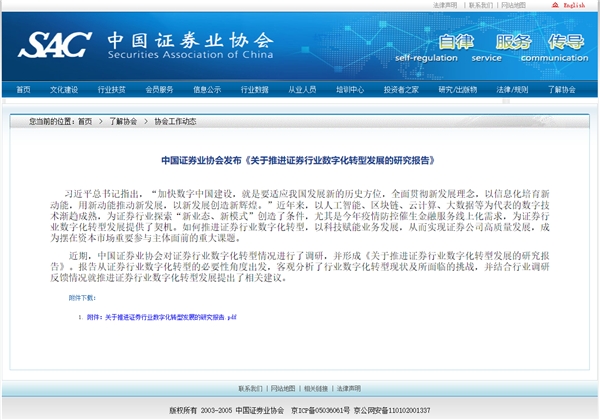Click the SAC logo in header
600x420 pixels.
click(55, 45)
